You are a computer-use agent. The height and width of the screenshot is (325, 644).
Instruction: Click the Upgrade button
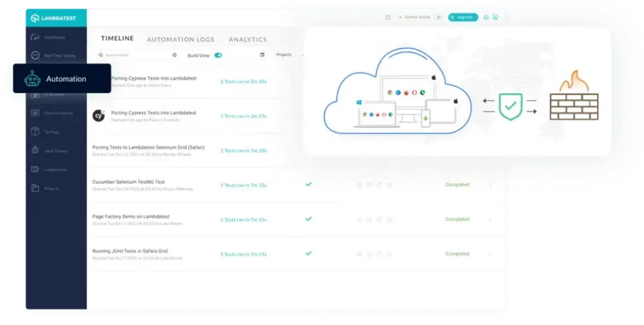click(x=463, y=17)
